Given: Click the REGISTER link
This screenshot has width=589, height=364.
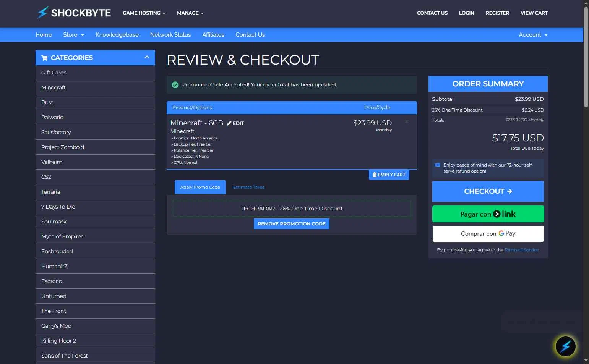Looking at the screenshot, I should click(497, 13).
